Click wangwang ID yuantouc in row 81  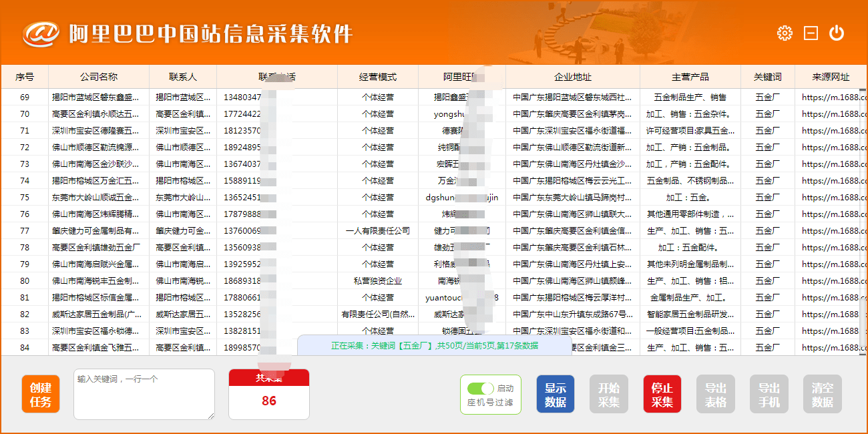(462, 297)
